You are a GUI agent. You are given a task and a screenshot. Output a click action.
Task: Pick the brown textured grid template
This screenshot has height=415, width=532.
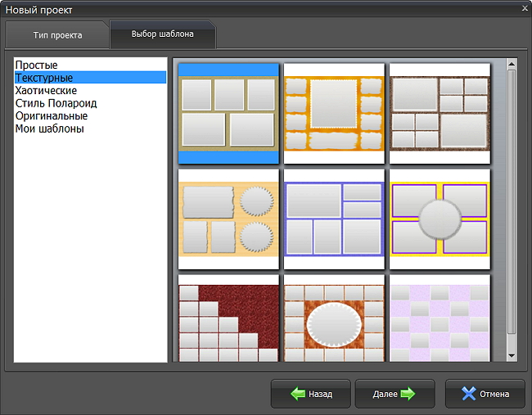coord(439,112)
